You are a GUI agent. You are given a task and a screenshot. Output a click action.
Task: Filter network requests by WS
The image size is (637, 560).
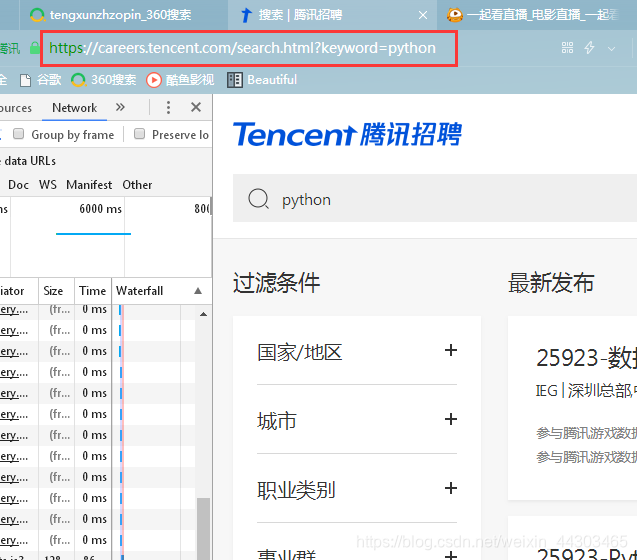(x=48, y=185)
